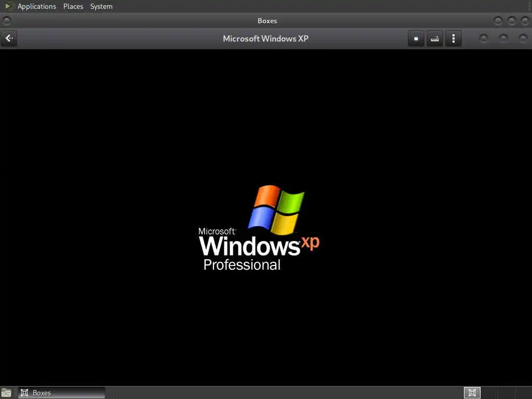Open the Places menu

pyautogui.click(x=73, y=6)
